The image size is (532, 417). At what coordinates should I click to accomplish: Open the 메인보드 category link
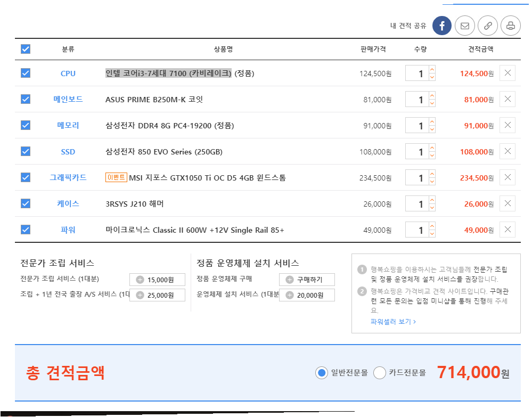[68, 100]
